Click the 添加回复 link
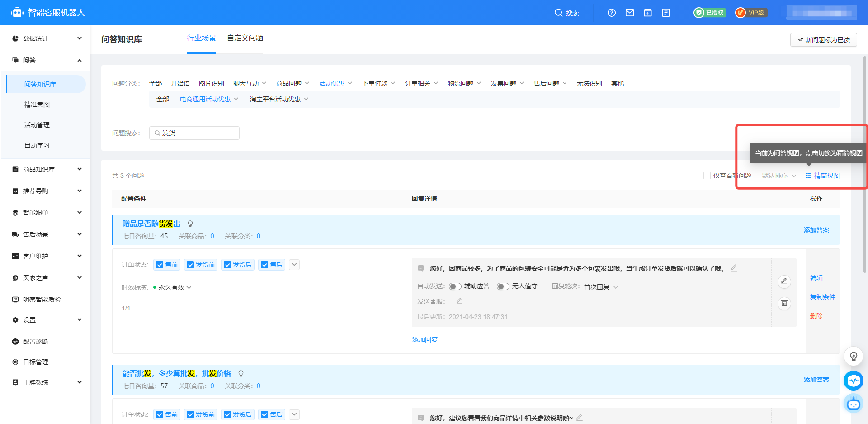This screenshot has width=868, height=424. [x=425, y=339]
